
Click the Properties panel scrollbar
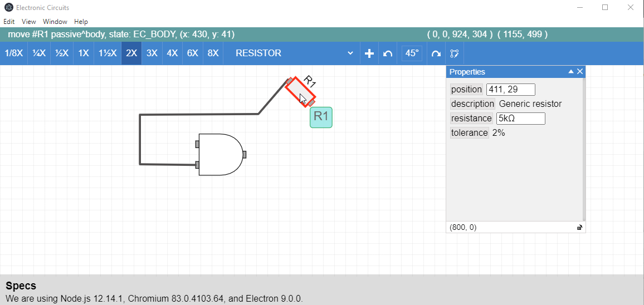(584, 149)
